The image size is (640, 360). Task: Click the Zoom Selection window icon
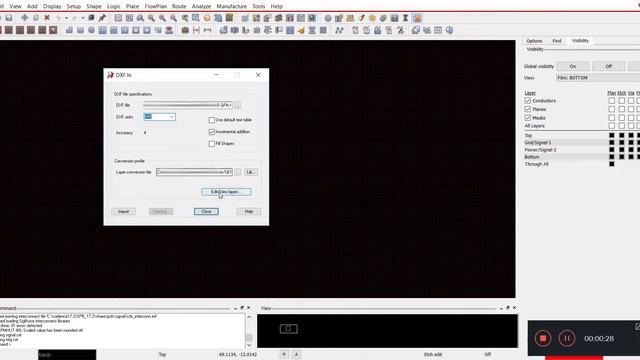(196, 18)
